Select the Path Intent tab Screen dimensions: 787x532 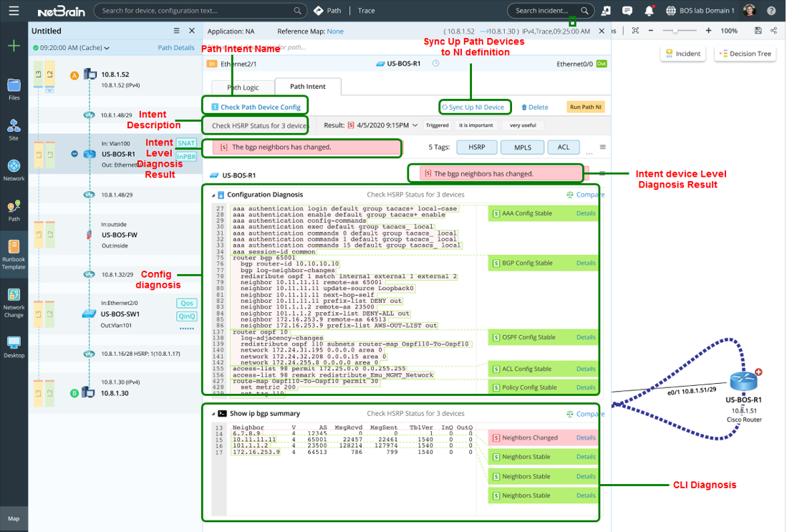point(307,87)
